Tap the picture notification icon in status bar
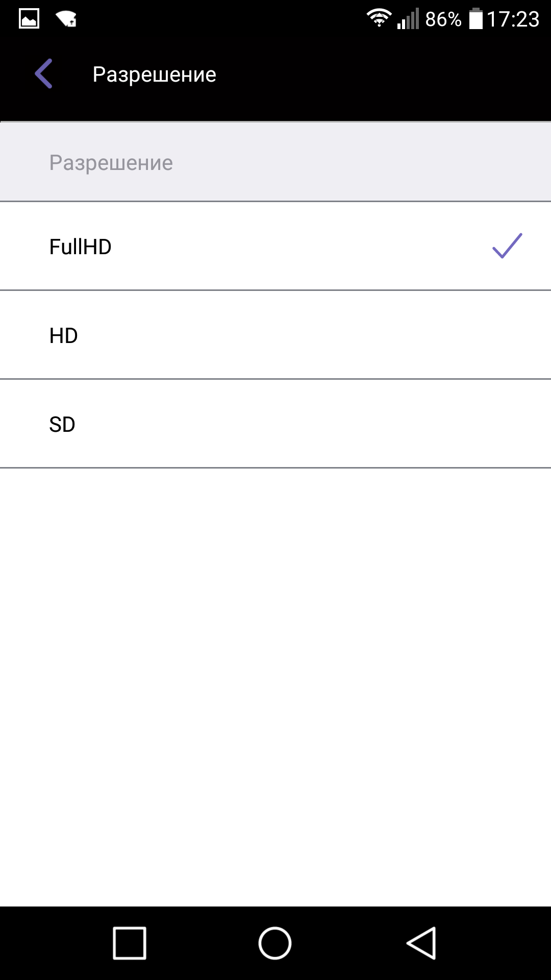The width and height of the screenshot is (551, 980). click(29, 19)
